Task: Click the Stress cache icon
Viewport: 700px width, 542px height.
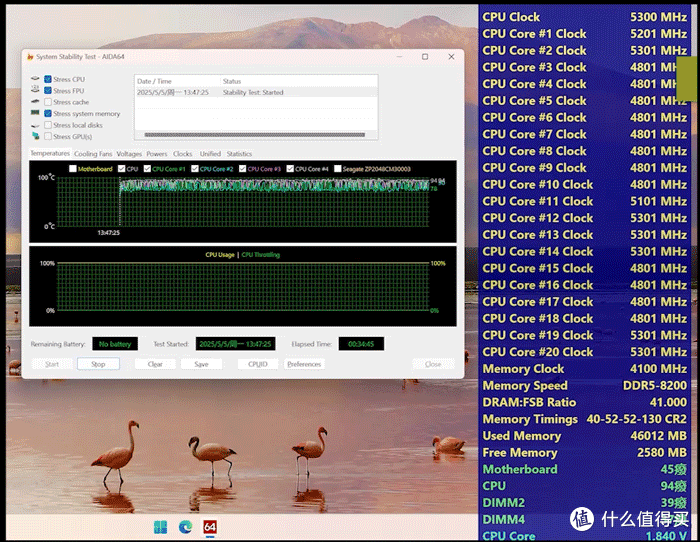Action: coord(35,102)
